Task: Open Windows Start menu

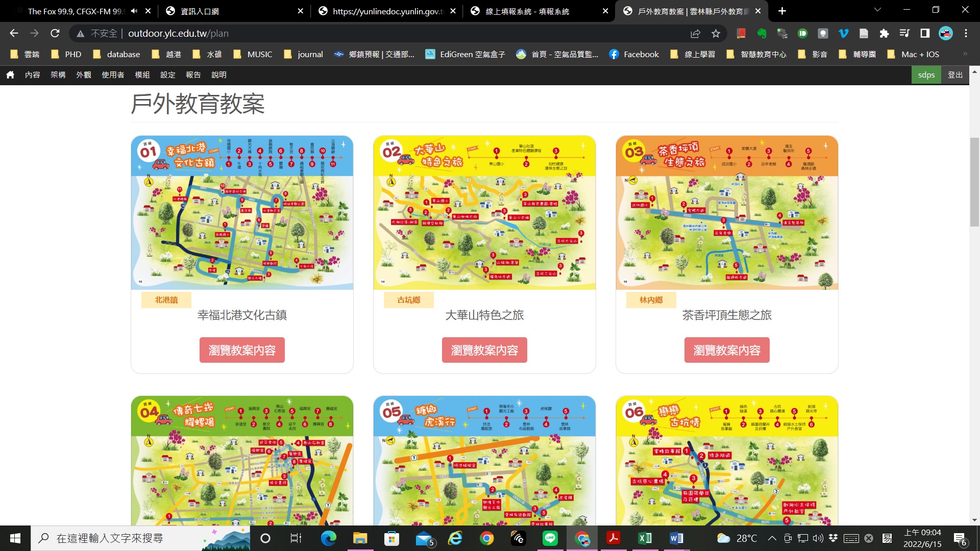Action: click(15, 538)
